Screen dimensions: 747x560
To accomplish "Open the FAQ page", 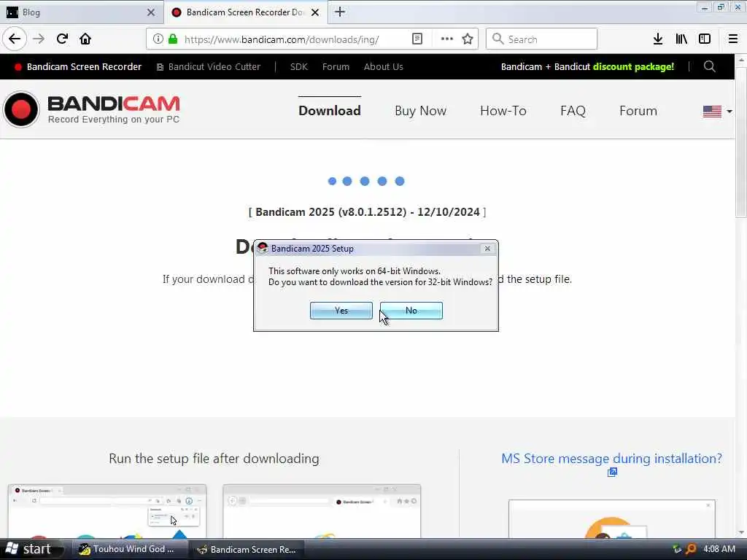I will 573,111.
